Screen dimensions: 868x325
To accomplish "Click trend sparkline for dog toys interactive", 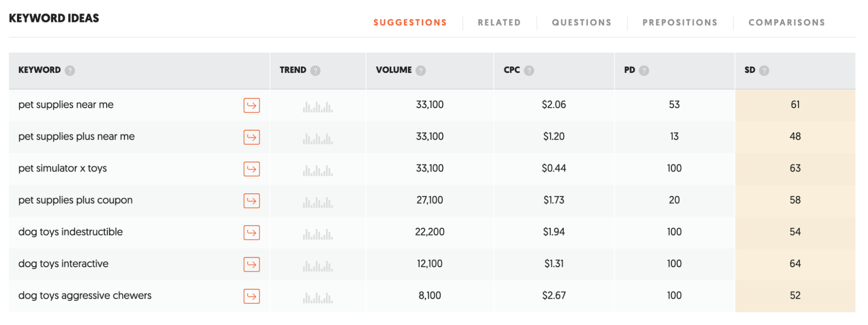I will tap(318, 265).
